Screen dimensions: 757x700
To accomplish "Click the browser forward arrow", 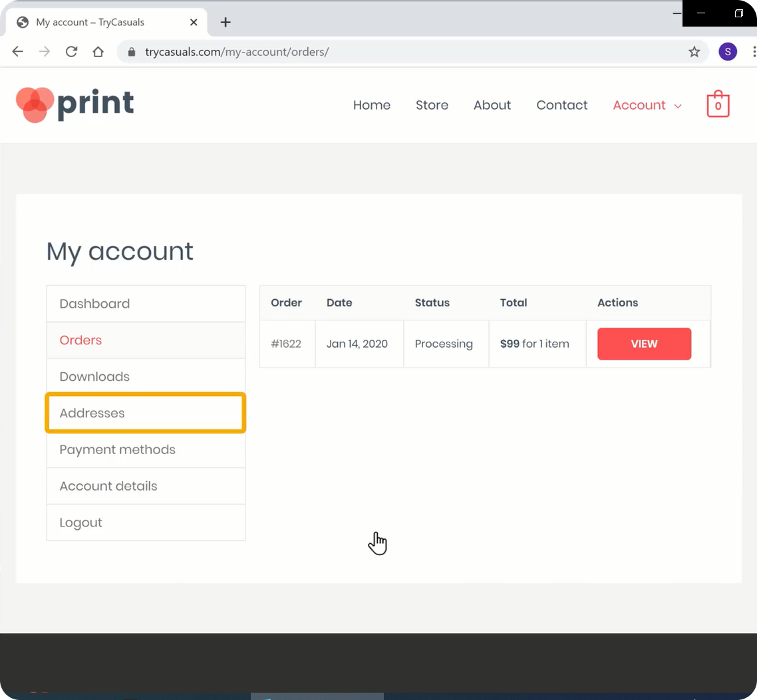I will pyautogui.click(x=45, y=52).
